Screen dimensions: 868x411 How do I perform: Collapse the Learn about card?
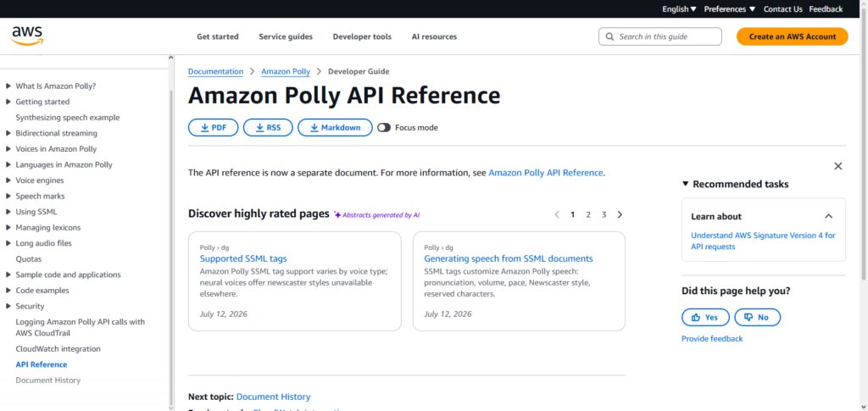(x=828, y=216)
